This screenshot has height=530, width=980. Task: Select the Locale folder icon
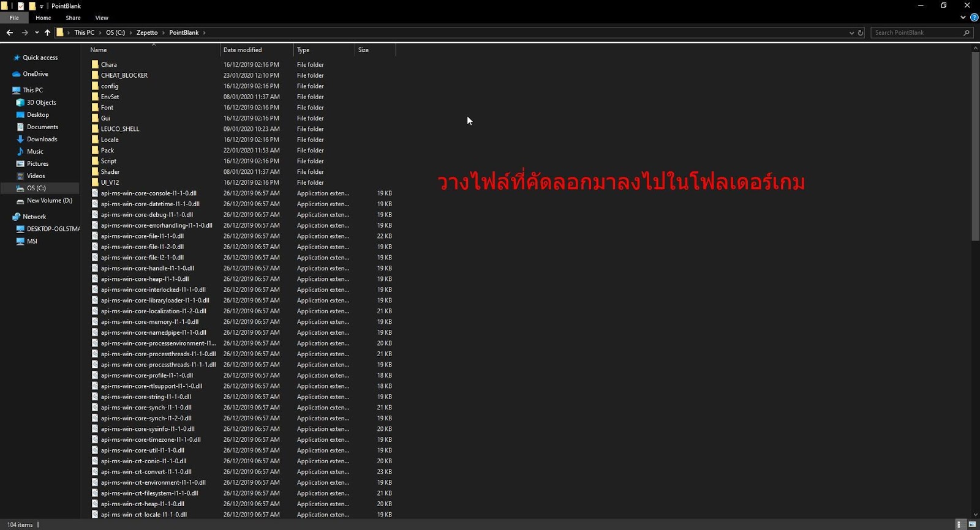click(95, 140)
